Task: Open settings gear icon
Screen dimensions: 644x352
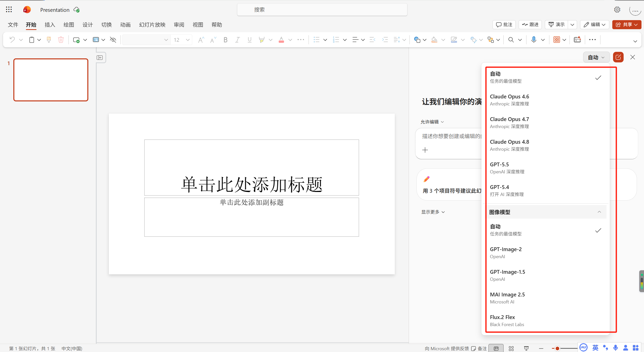Action: [617, 10]
